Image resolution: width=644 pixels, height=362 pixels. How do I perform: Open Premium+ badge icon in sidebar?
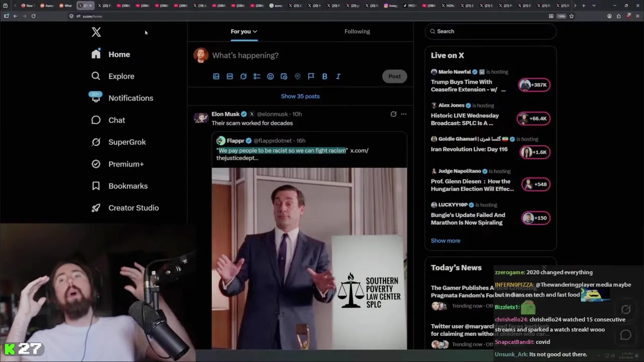[x=96, y=164]
